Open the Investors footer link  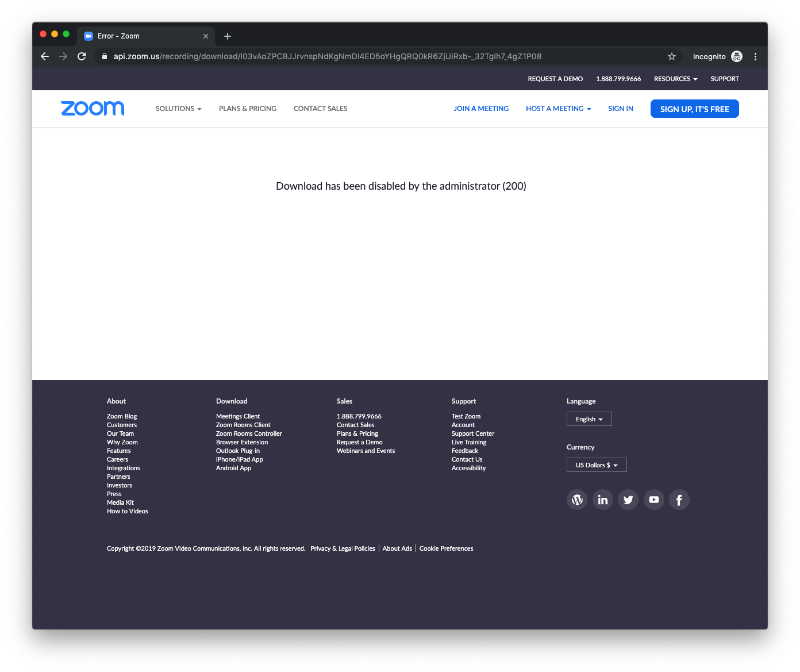click(x=120, y=485)
